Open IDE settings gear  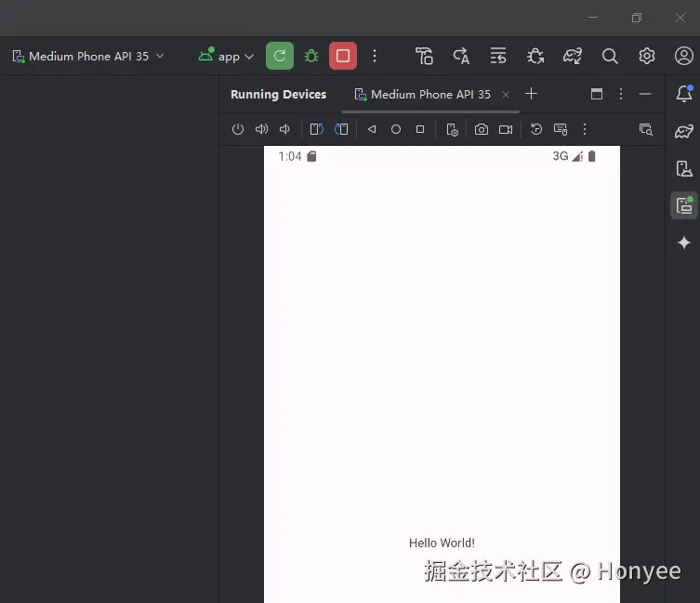[x=646, y=57]
